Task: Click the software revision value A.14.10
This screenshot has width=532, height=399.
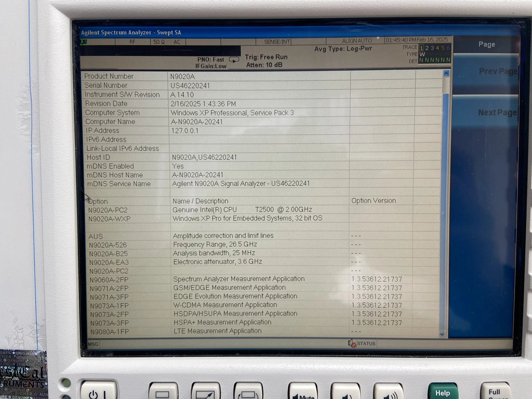Action: (x=182, y=95)
